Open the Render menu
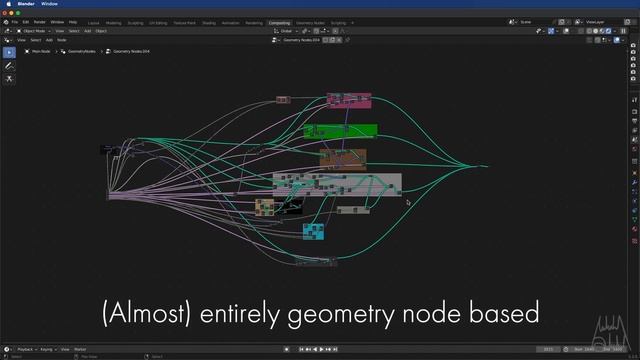Viewport: 640px width, 360px height. 40,22
